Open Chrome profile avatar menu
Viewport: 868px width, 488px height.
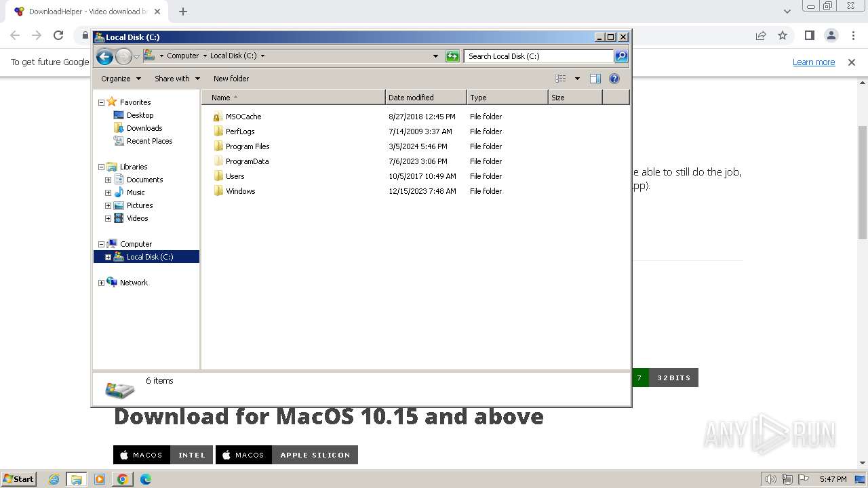831,35
